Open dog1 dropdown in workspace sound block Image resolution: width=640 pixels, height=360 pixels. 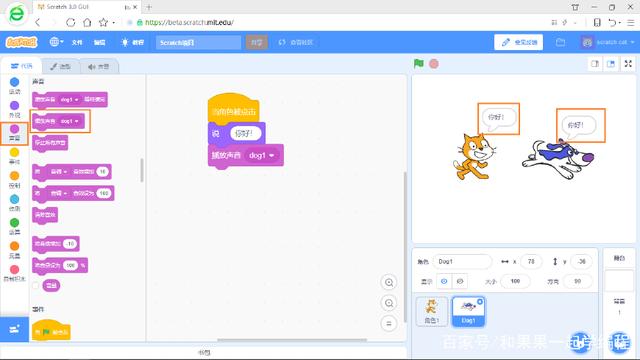[x=262, y=156]
